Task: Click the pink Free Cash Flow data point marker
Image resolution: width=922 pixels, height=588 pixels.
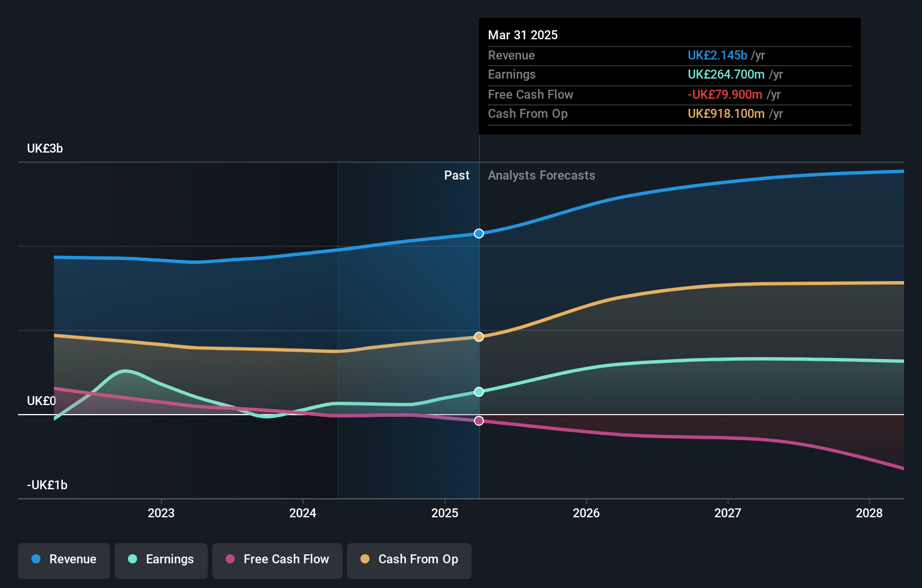Action: 478,420
